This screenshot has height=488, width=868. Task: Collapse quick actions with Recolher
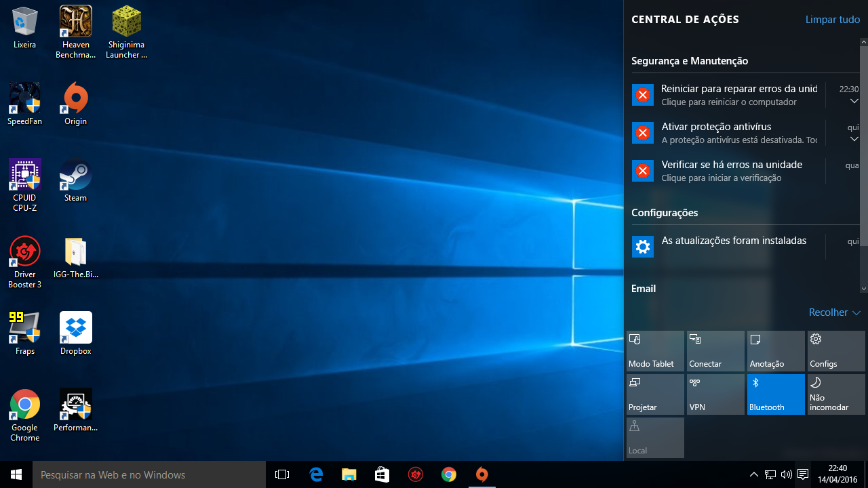[x=835, y=312]
